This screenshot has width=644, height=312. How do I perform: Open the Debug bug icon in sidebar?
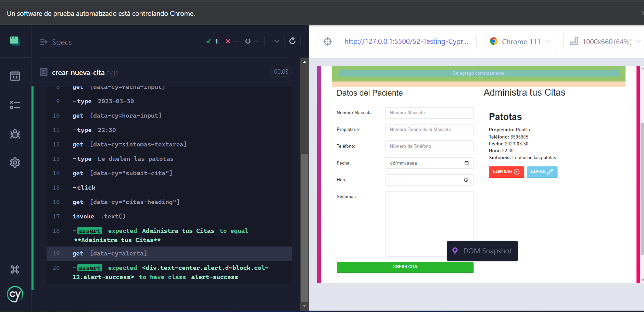point(15,134)
